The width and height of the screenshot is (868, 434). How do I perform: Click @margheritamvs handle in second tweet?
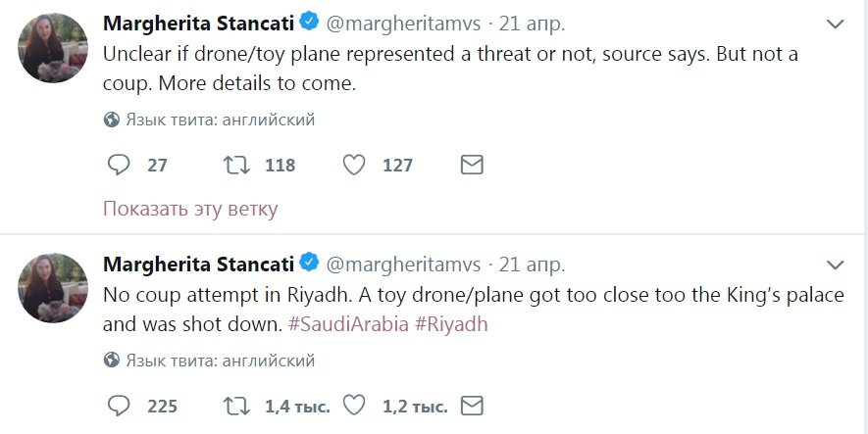click(402, 265)
